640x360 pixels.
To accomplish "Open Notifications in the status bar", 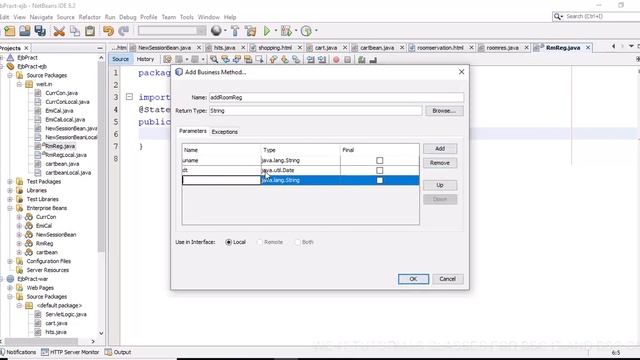I will coord(18,352).
